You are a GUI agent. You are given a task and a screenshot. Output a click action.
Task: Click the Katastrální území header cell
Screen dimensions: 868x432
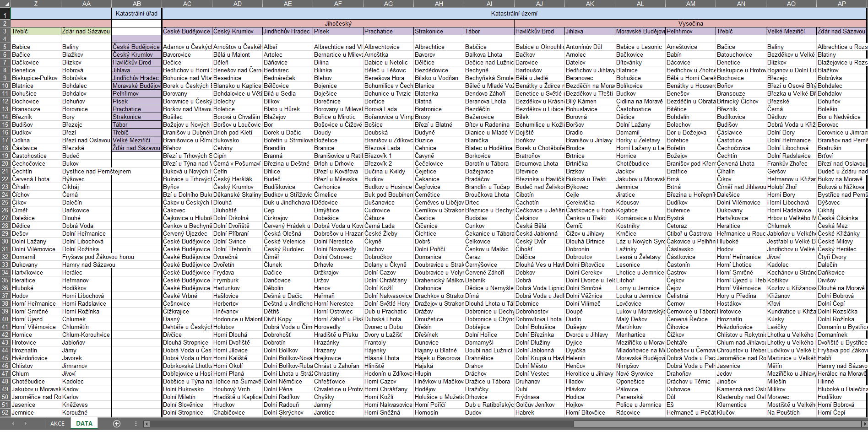514,14
